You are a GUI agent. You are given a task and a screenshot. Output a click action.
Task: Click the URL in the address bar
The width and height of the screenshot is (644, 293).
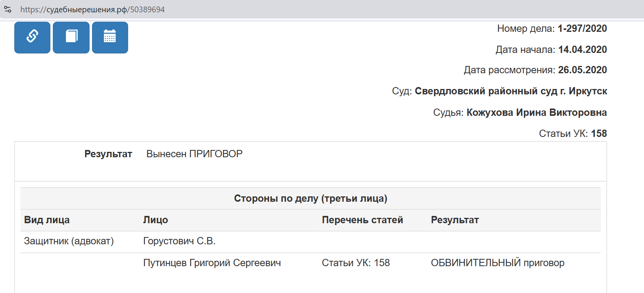[x=92, y=10]
